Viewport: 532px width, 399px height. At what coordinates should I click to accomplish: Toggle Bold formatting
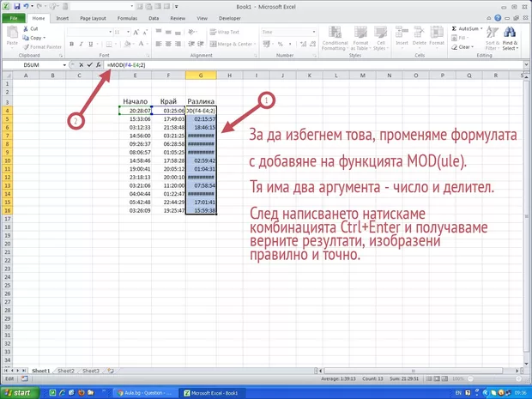71,44
